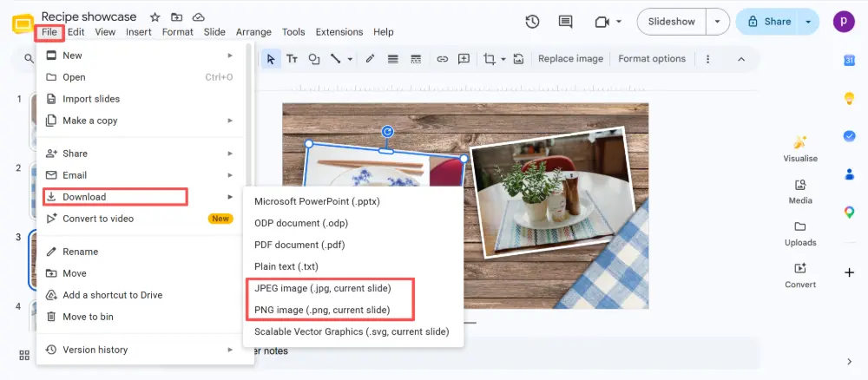This screenshot has width=868, height=380.
Task: Click the border dash icon
Action: (416, 59)
